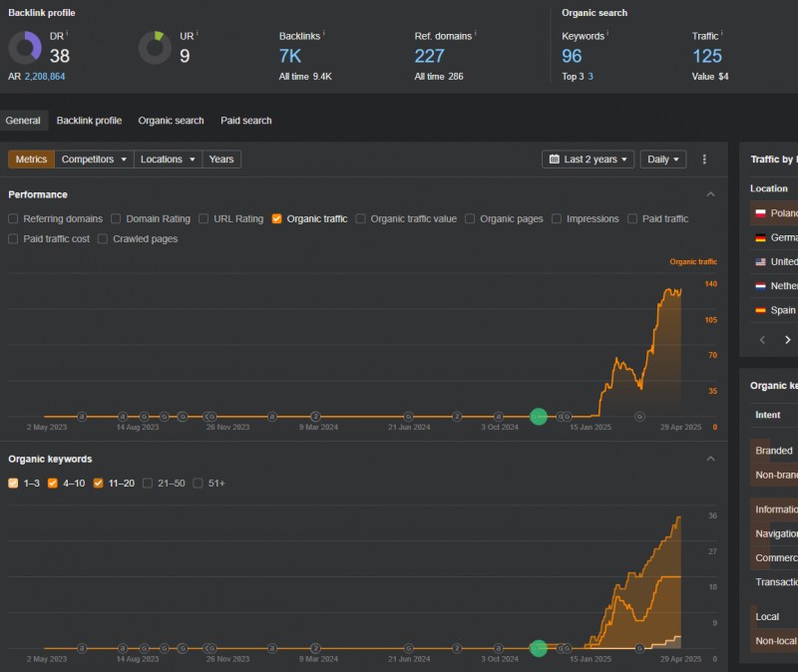
Task: Click the Years button
Action: (221, 160)
